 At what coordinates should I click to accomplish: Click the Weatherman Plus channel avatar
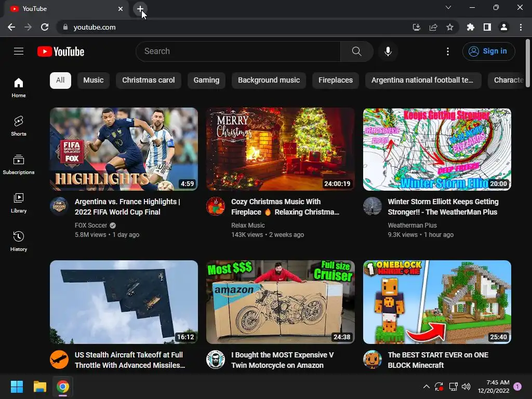pyautogui.click(x=372, y=206)
